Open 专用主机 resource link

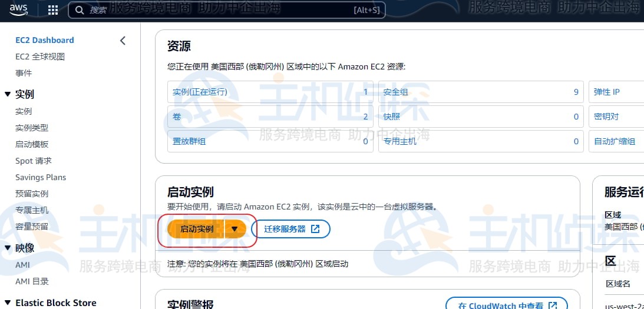399,141
